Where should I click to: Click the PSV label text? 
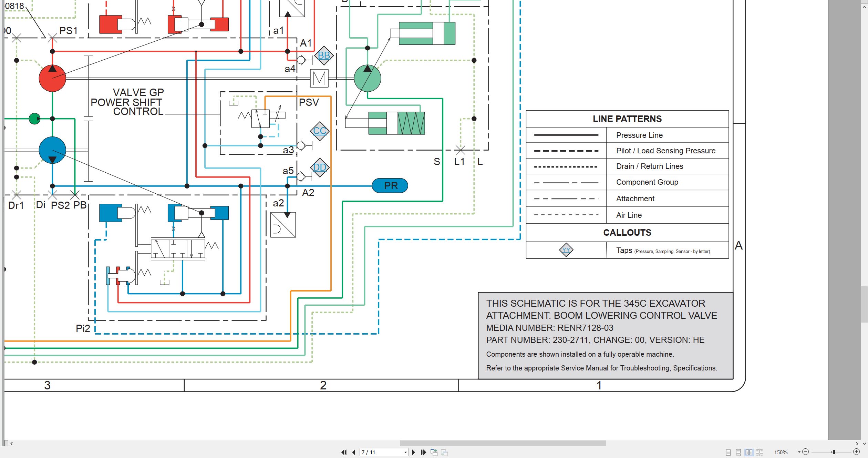(309, 102)
